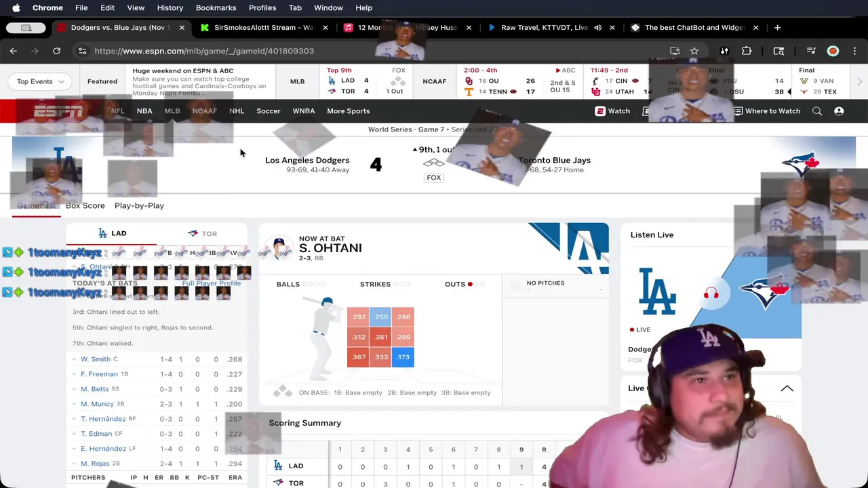Open Chrome media controls icon

(x=811, y=51)
